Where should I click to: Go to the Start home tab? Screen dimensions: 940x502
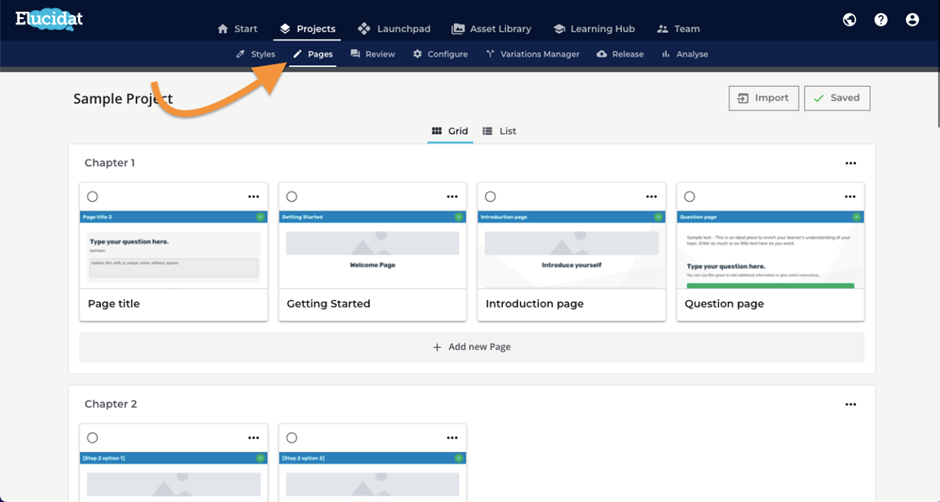pos(237,29)
